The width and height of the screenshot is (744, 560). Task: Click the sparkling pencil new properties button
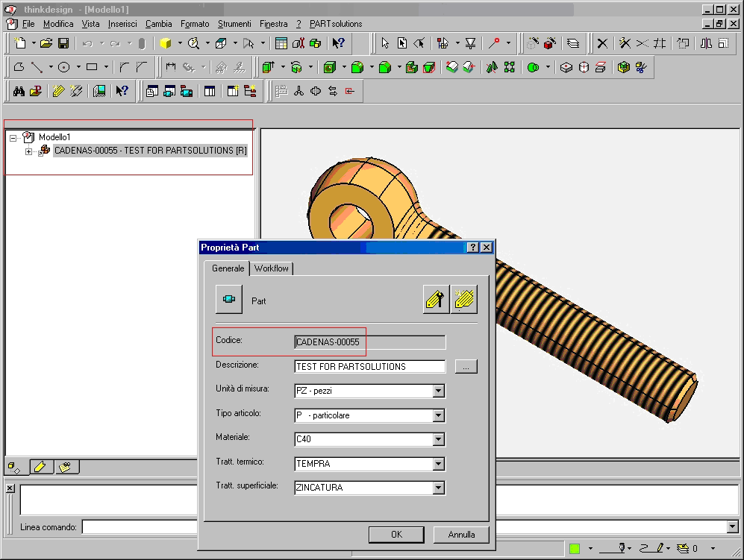point(464,299)
